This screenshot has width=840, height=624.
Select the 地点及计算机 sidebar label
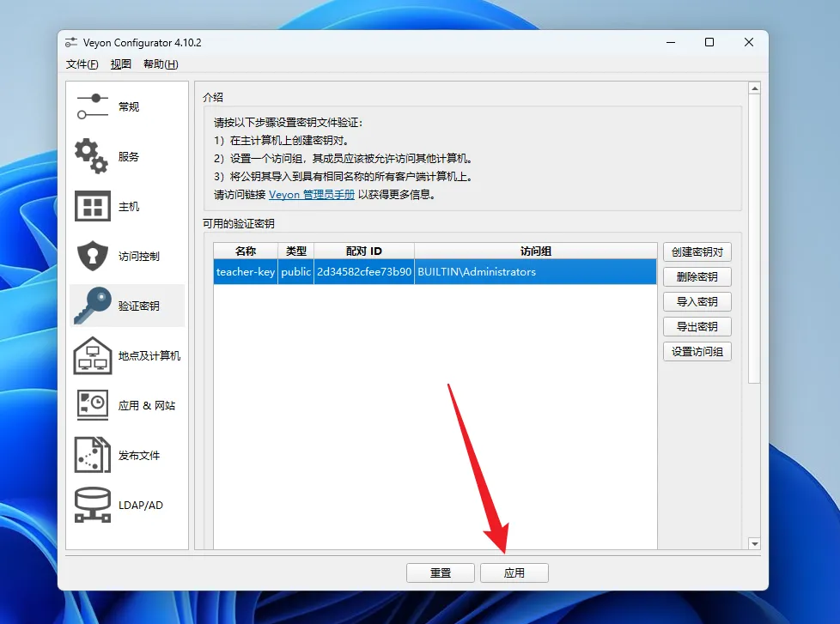[x=149, y=356]
